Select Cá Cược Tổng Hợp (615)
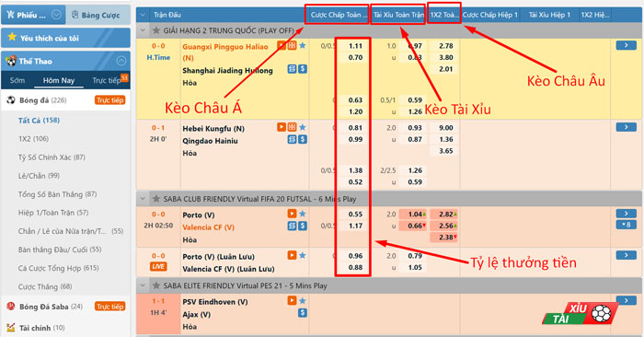 (58, 268)
